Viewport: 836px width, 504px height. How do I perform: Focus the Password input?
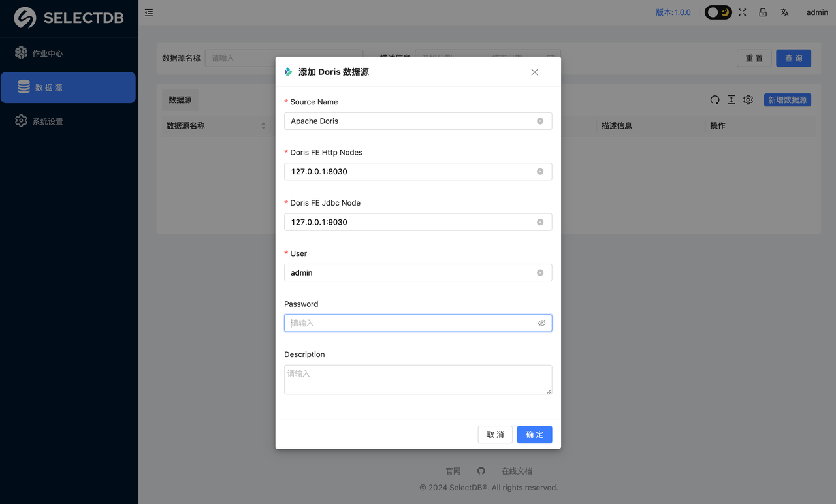418,323
